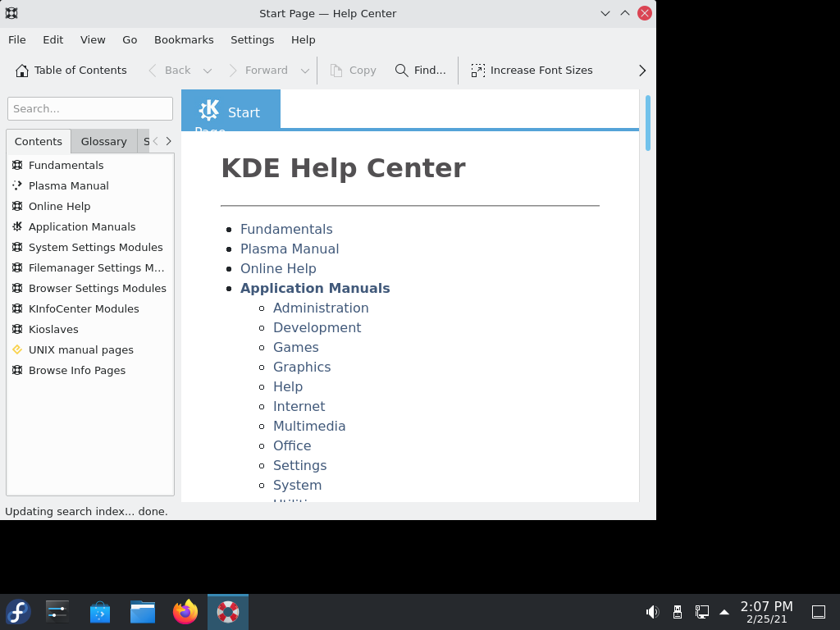
Task: Open the Settings menu
Action: tap(253, 40)
